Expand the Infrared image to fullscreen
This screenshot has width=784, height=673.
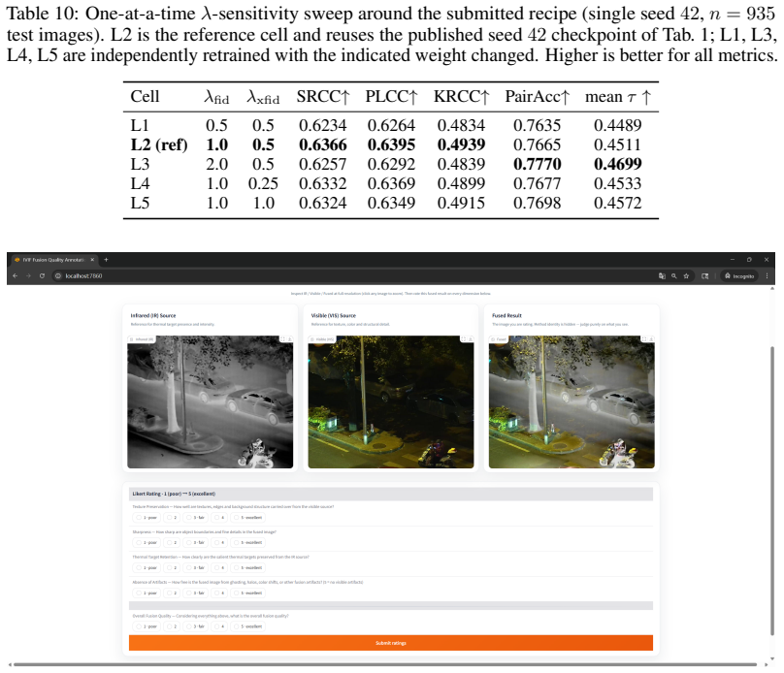point(282,339)
